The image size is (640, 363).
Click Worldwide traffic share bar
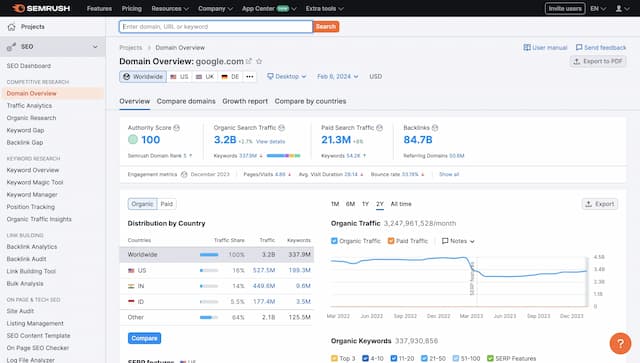coord(209,255)
